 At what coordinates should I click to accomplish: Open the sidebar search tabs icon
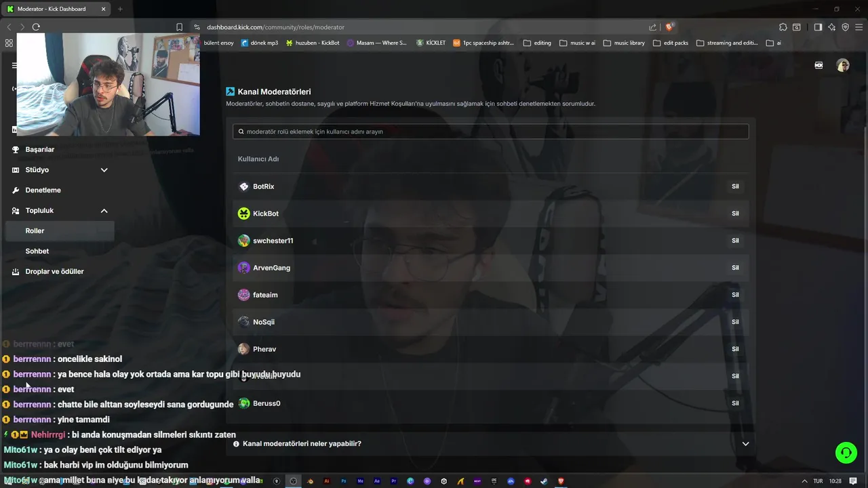click(797, 27)
